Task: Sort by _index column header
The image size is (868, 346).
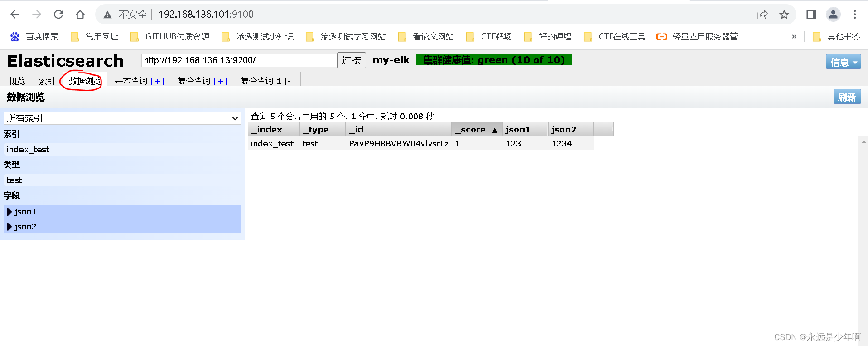Action: (x=274, y=130)
